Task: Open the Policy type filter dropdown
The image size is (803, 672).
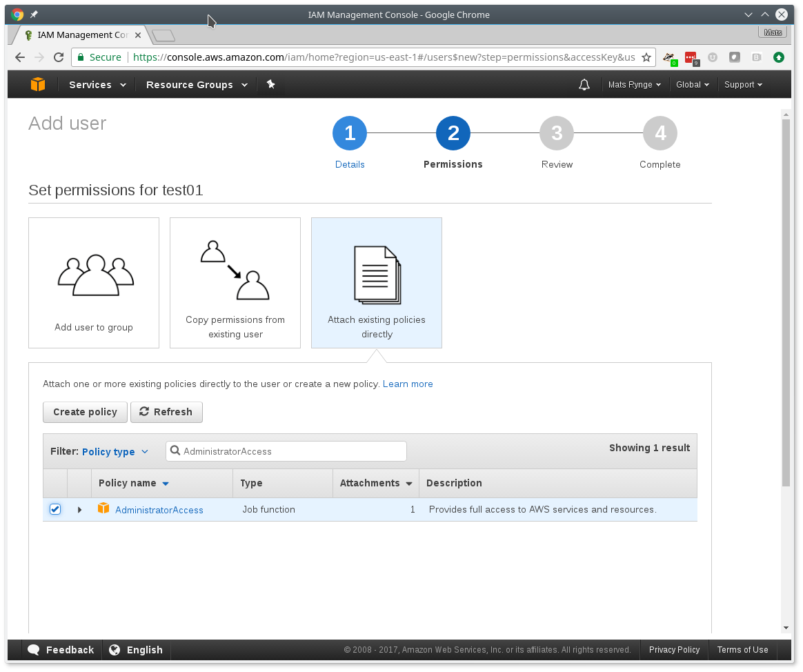Action: tap(115, 452)
